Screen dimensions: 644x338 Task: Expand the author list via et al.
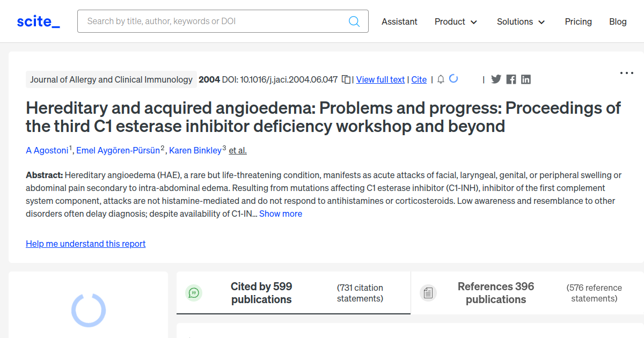click(237, 150)
